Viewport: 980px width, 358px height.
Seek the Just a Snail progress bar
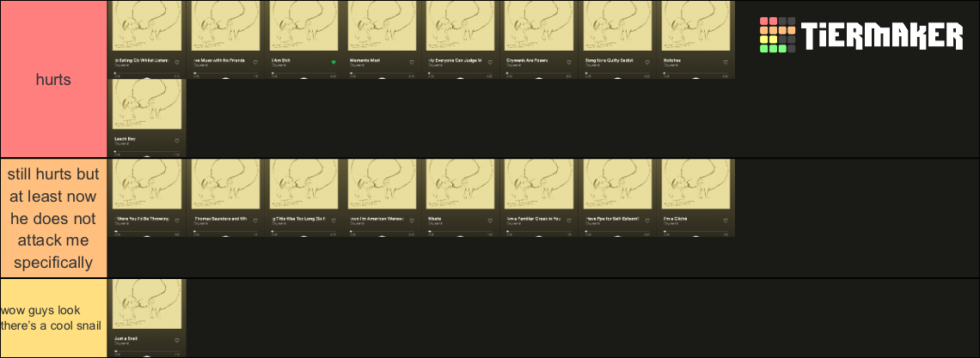[148, 351]
